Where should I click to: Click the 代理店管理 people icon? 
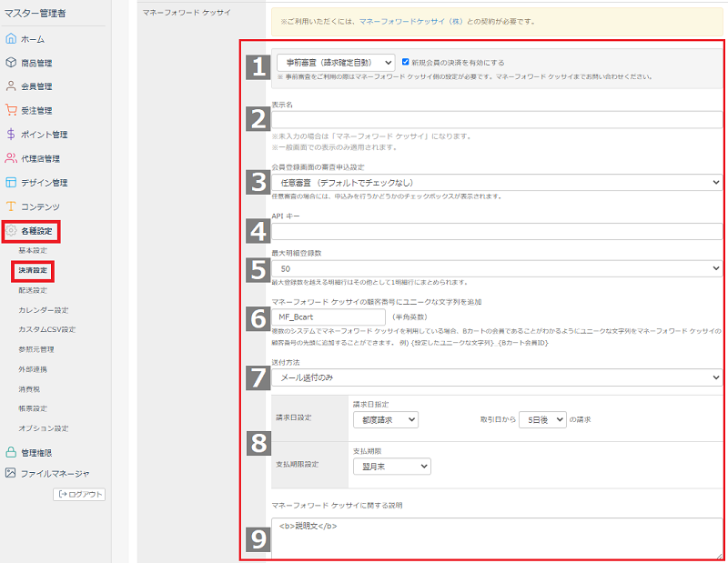[11, 158]
